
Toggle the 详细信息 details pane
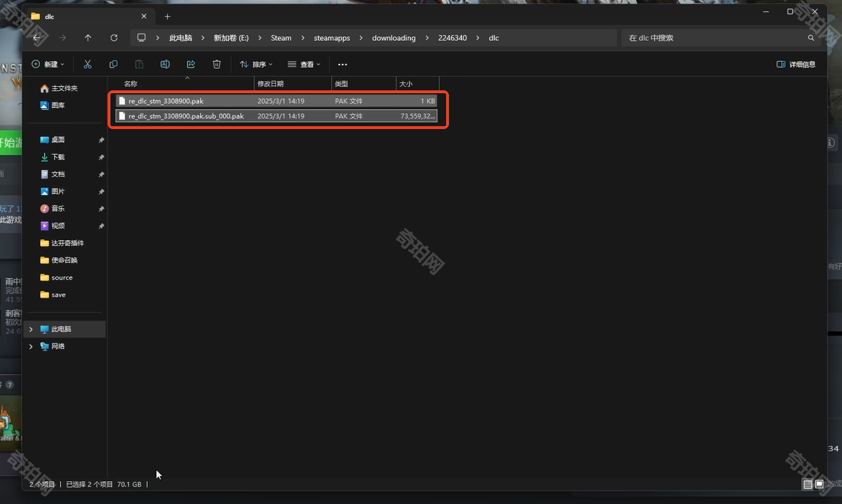pyautogui.click(x=796, y=65)
